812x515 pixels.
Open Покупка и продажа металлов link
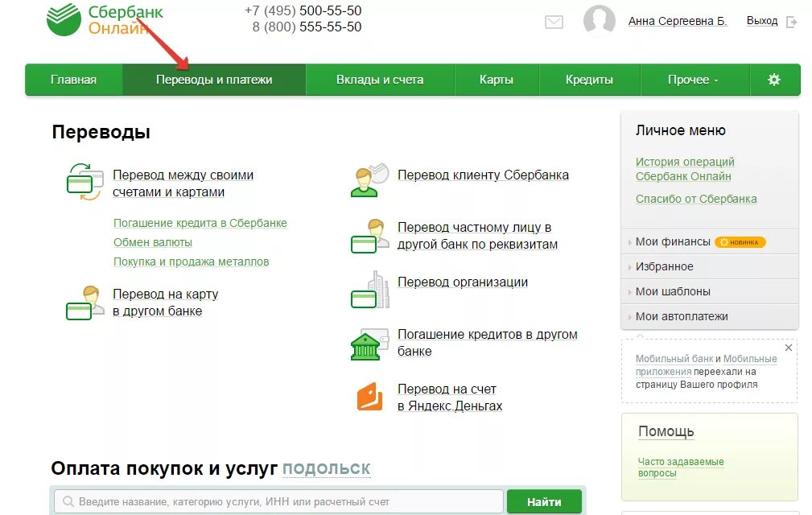191,262
